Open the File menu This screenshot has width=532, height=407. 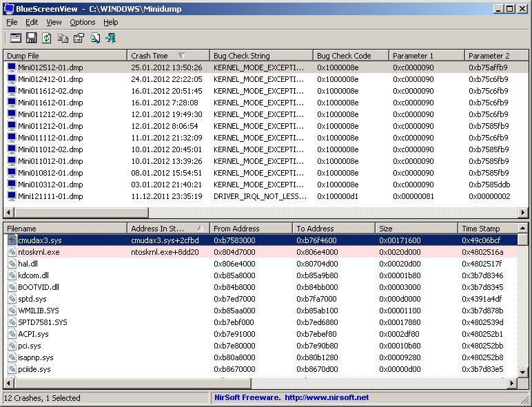click(12, 22)
